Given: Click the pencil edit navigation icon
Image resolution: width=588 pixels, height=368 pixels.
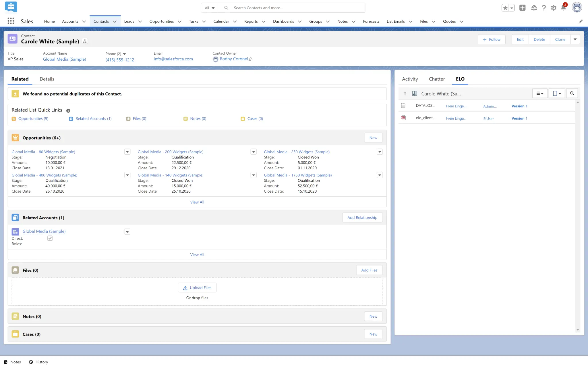Looking at the screenshot, I should click(x=581, y=21).
